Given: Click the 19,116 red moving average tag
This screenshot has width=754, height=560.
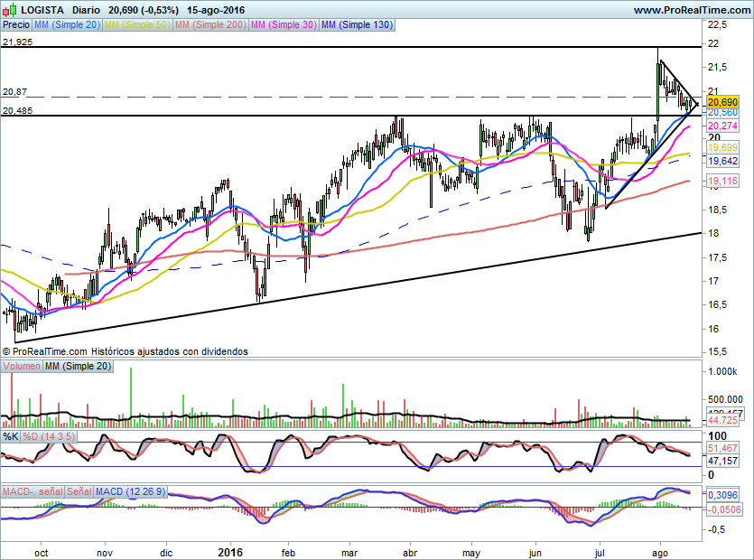Looking at the screenshot, I should click(722, 181).
